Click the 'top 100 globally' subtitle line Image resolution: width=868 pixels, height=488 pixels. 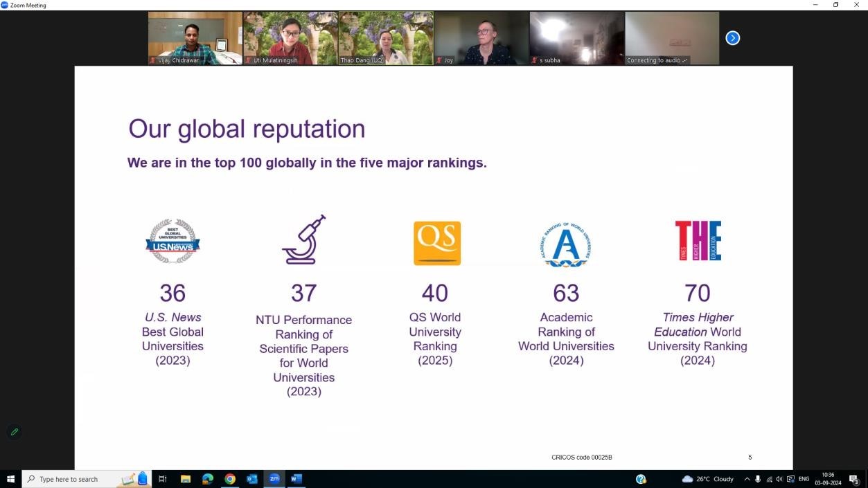tap(307, 163)
